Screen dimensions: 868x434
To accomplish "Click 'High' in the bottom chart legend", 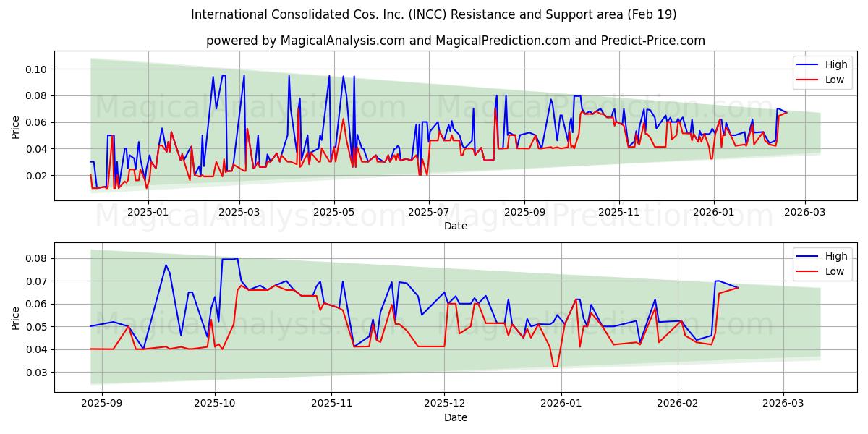I will click(836, 256).
